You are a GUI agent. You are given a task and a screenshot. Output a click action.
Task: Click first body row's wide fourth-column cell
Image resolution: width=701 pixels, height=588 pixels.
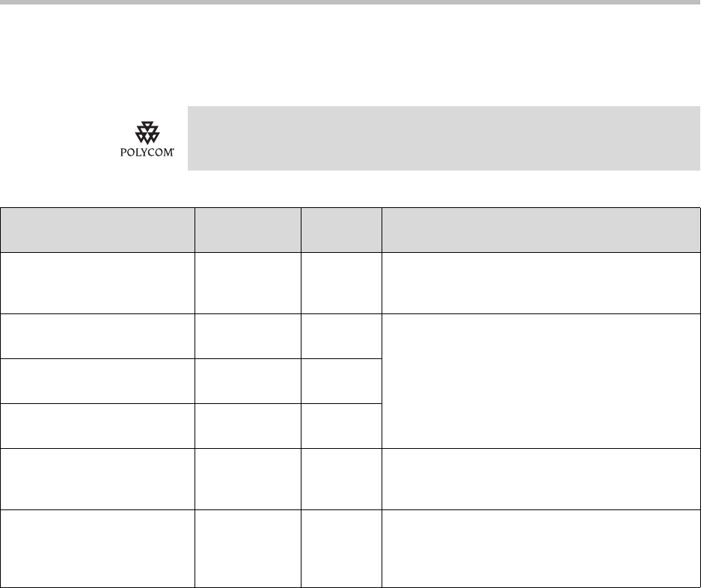tap(541, 283)
